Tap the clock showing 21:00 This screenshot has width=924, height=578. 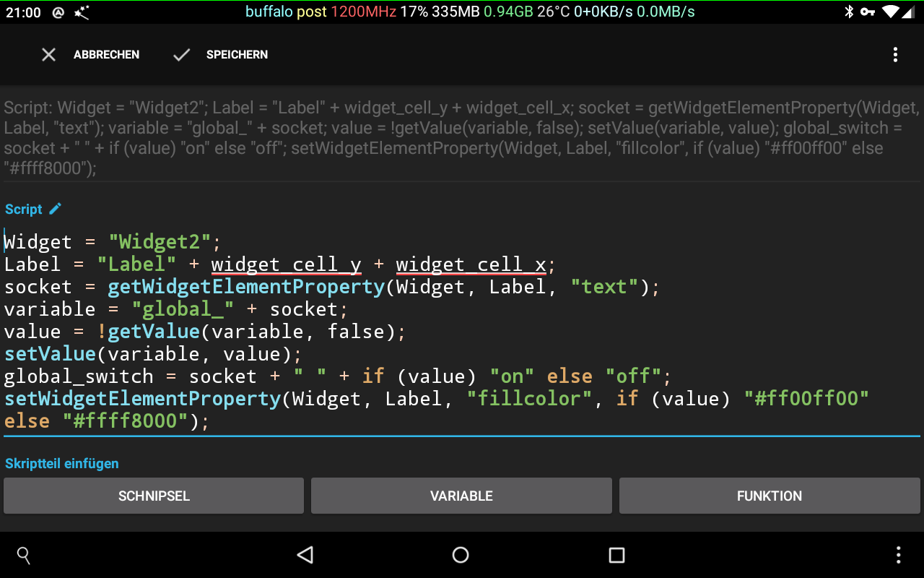coord(23,12)
